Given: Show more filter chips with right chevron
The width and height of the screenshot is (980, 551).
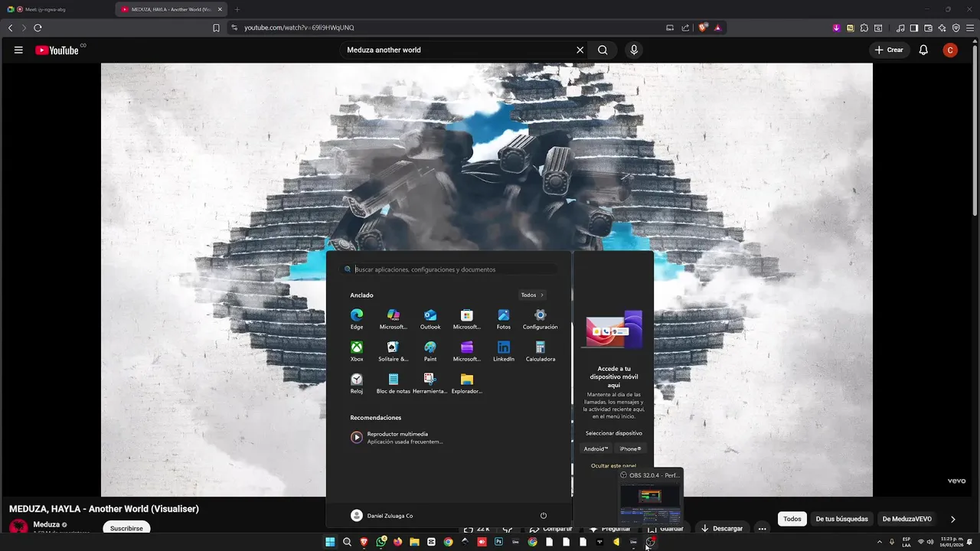Looking at the screenshot, I should 953,519.
